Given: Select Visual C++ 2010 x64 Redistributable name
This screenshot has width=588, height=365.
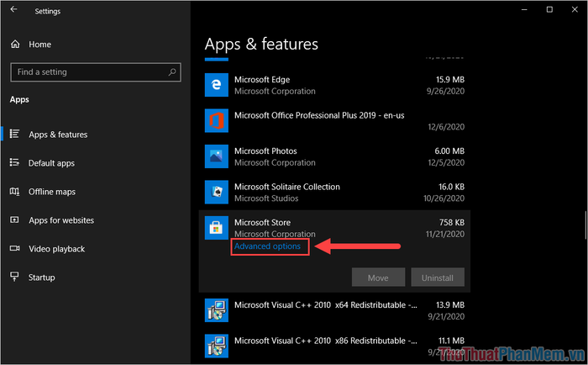Looking at the screenshot, I should [x=326, y=305].
